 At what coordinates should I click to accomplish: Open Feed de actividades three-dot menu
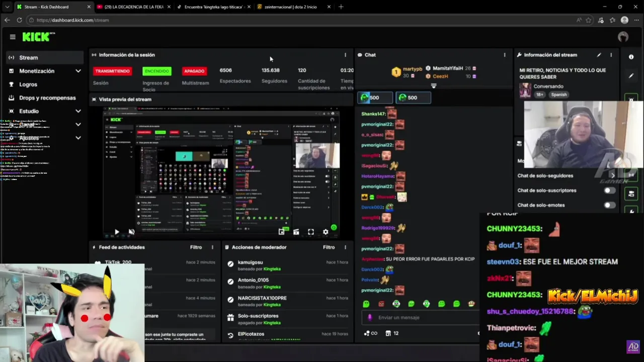pos(212,247)
